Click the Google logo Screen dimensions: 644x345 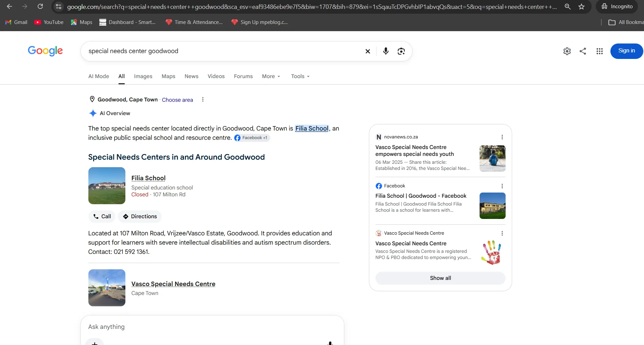point(45,51)
